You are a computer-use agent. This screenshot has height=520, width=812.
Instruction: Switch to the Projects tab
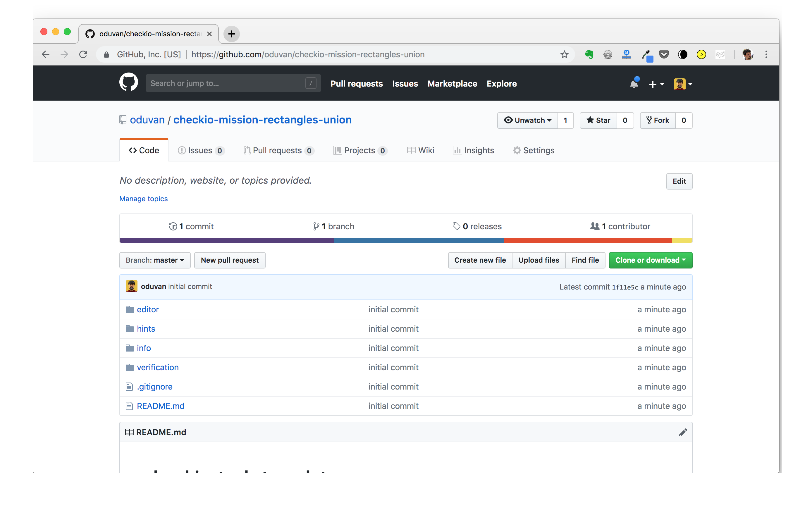click(360, 150)
